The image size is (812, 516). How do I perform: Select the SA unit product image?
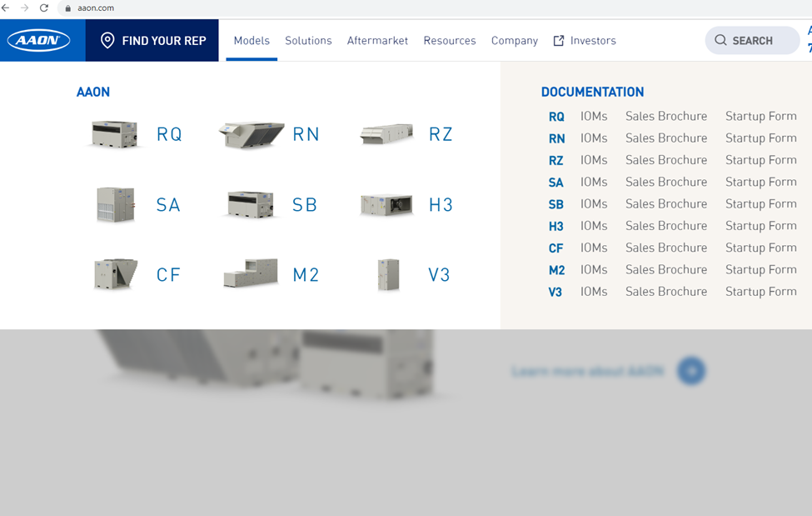click(x=114, y=204)
